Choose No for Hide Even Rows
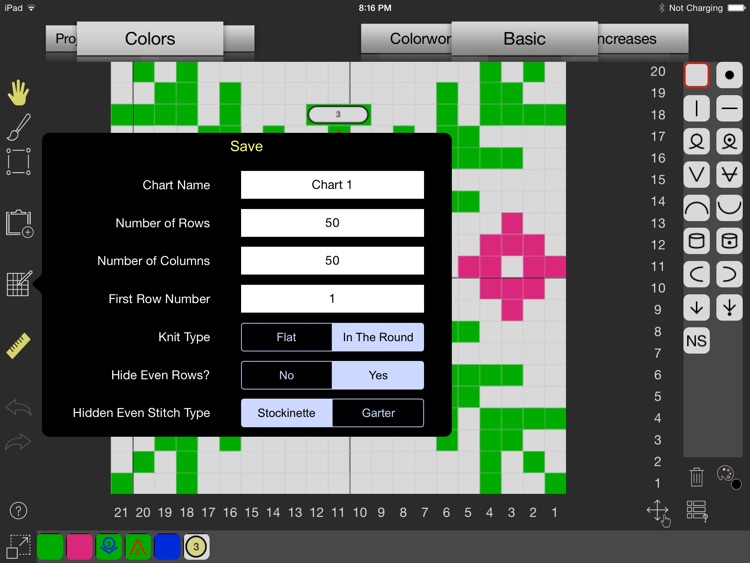The height and width of the screenshot is (563, 750). (287, 375)
